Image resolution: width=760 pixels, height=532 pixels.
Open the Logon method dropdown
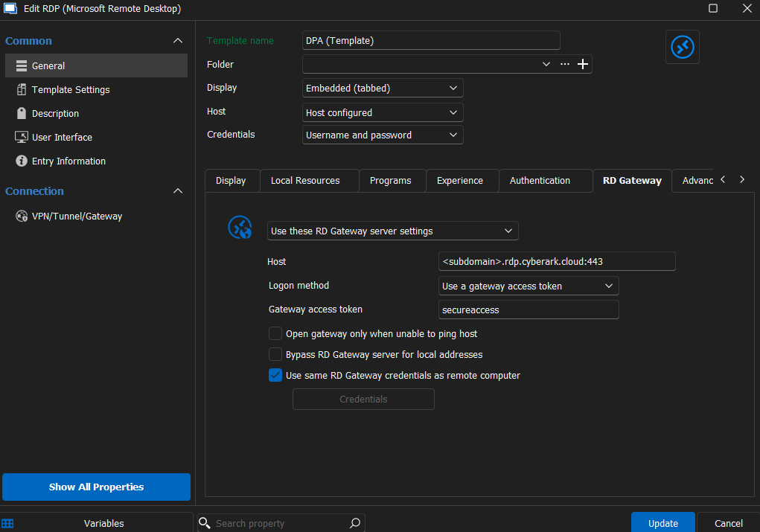click(x=529, y=286)
